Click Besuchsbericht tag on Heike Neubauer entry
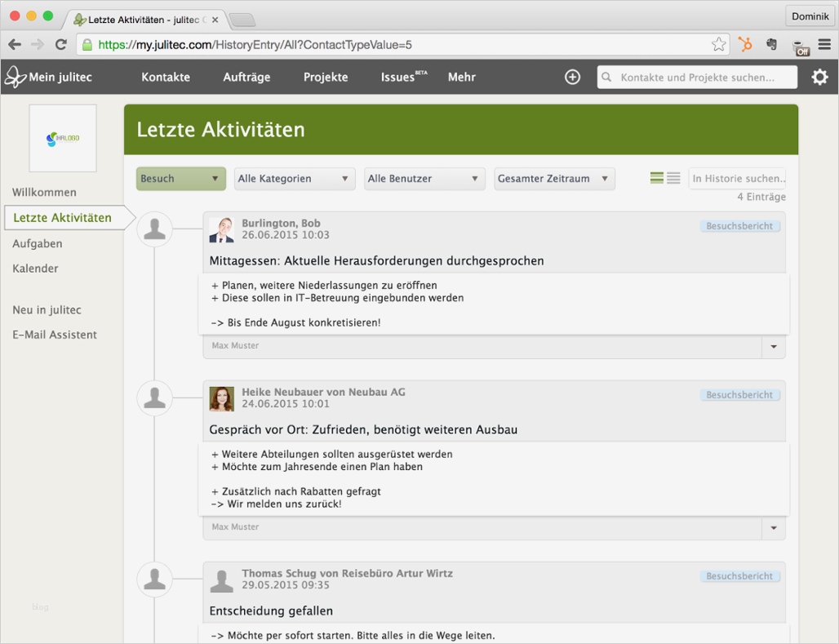 [739, 394]
